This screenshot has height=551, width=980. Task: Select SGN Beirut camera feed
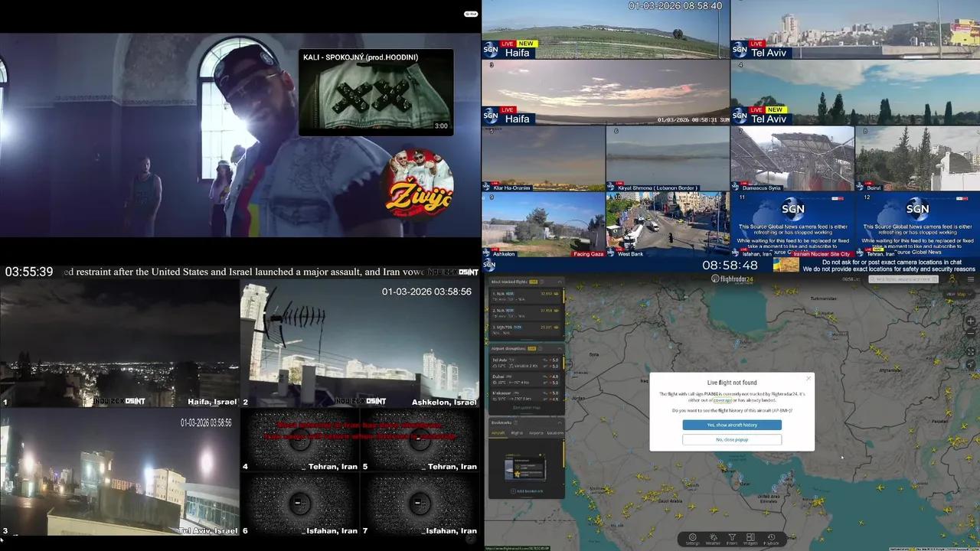coord(917,158)
